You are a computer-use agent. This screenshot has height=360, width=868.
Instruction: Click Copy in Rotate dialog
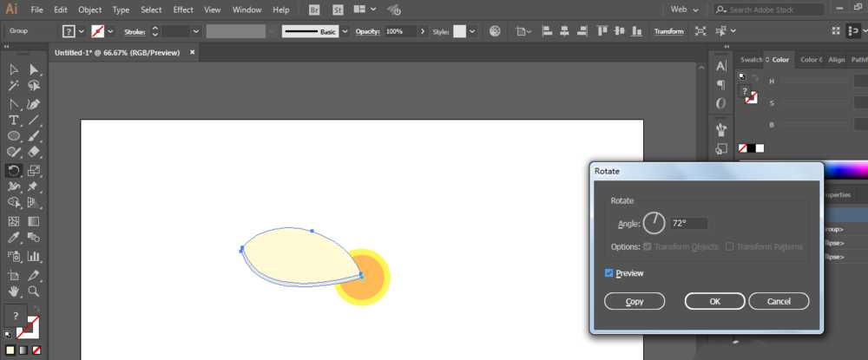click(635, 301)
